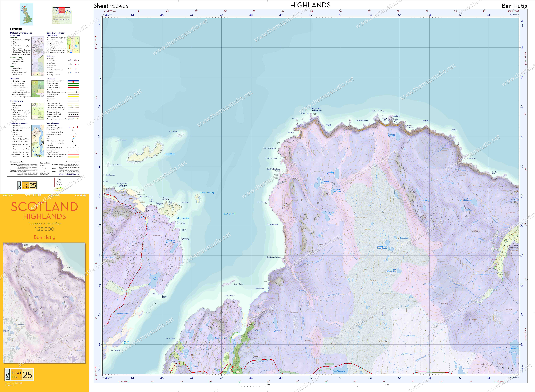This screenshot has width=535, height=392.
Task: Click the cover preview map on the yellow cover
Action: point(44,303)
